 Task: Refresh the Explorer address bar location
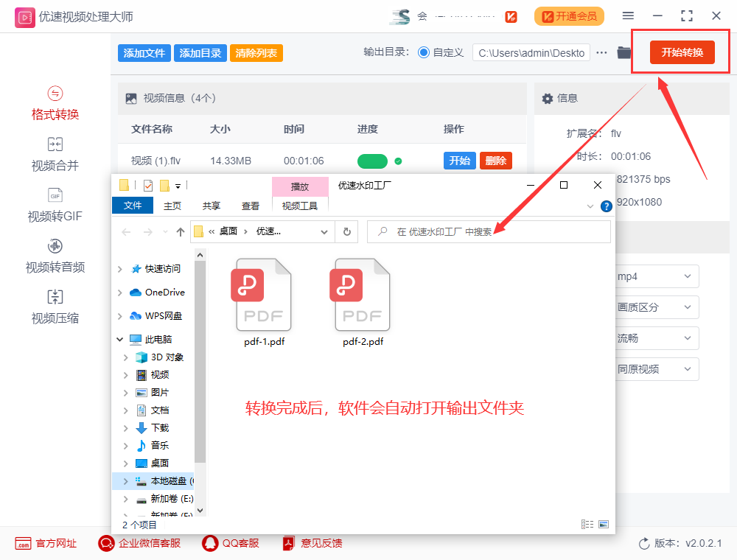[x=347, y=231]
